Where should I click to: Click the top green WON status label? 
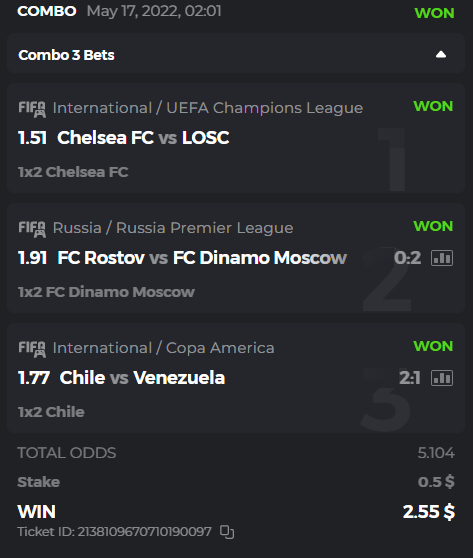tap(435, 13)
